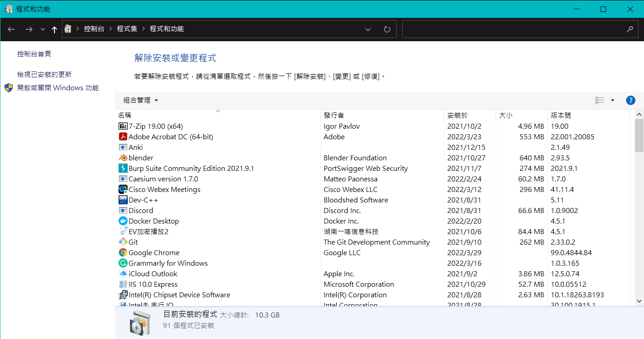Screen dimensions: 644x339
Task: Navigate to 控制台 in the breadcrumb
Action: pyautogui.click(x=94, y=29)
